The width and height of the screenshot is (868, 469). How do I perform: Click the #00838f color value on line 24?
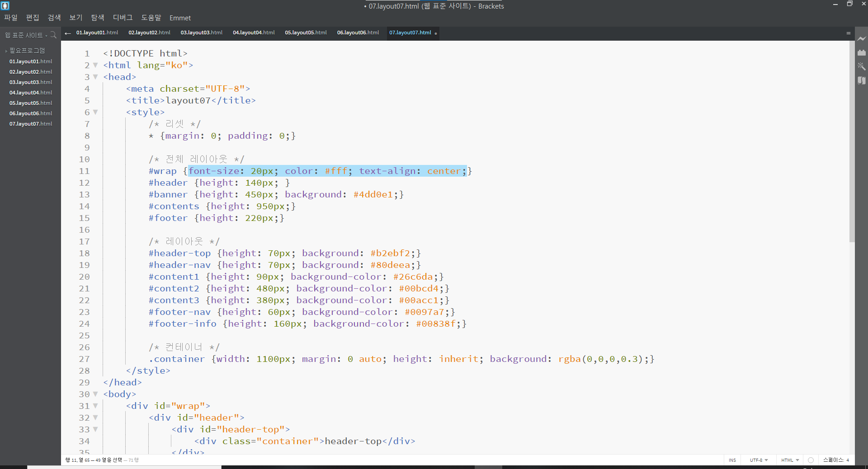pos(436,324)
